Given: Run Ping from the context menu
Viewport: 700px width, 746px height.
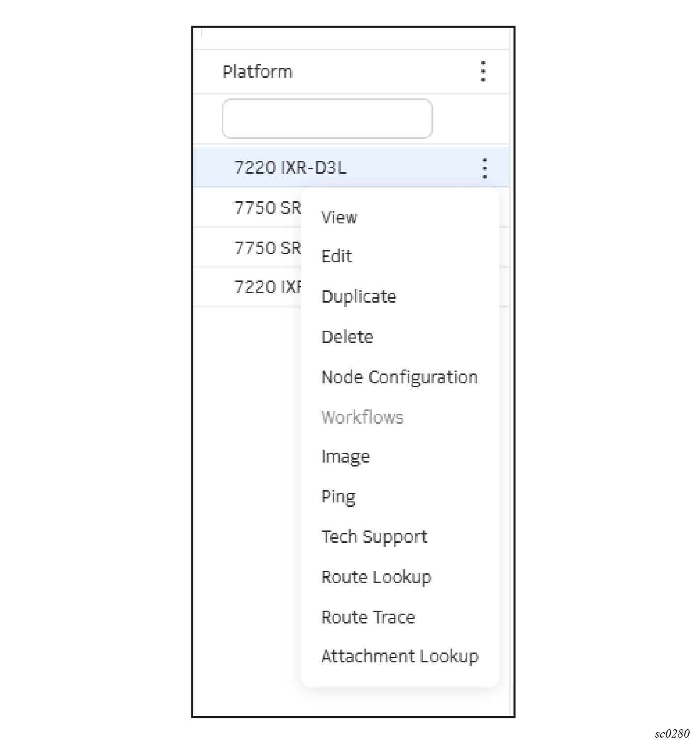Looking at the screenshot, I should point(338,497).
